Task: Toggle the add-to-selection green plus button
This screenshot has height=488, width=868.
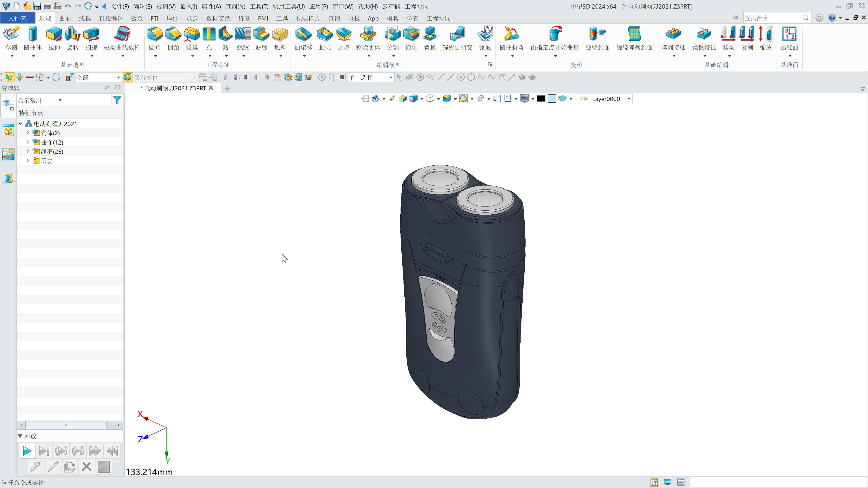Action: click(x=19, y=77)
